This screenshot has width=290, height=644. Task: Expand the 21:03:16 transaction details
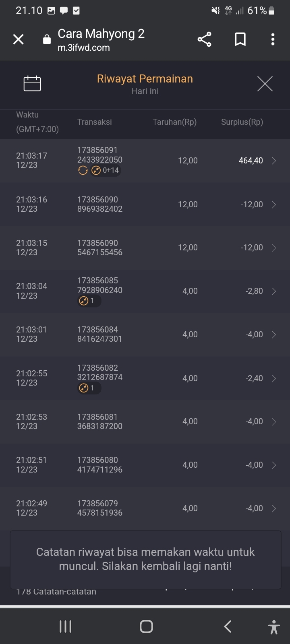click(274, 204)
